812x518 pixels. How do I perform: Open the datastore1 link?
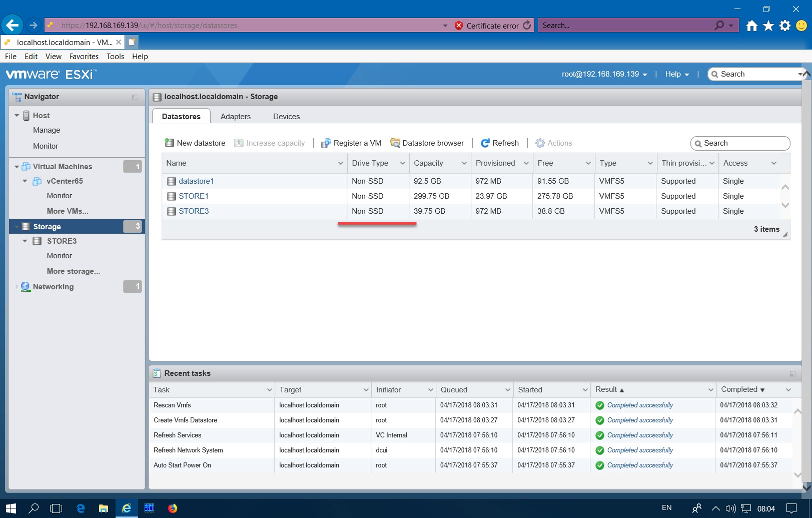coord(196,181)
